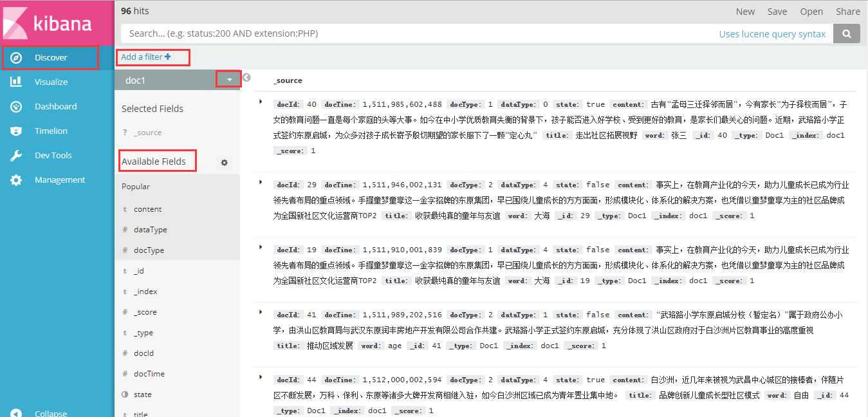Click the Collapse sidebar arrow icon
868x417 pixels.
[x=17, y=413]
